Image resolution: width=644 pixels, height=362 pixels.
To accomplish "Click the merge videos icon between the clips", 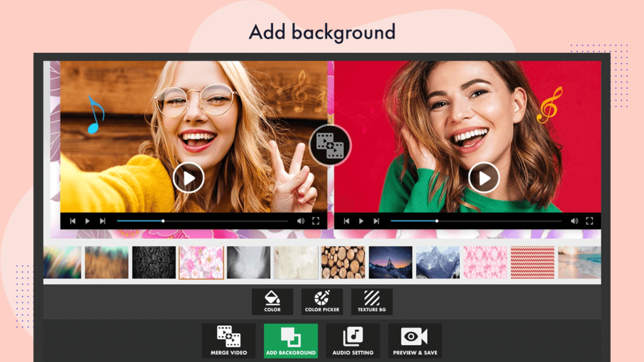I will (x=330, y=145).
